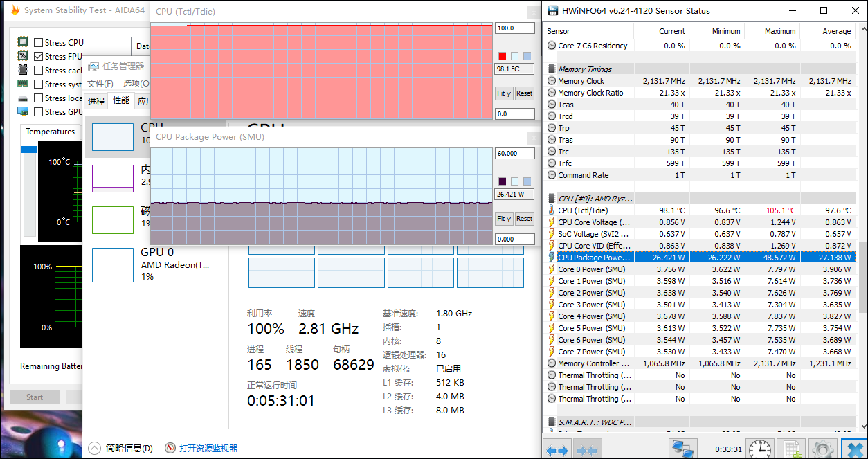Select the Command Rate row in HWiNFO
Screen dimensions: 868x459
pyautogui.click(x=700, y=175)
